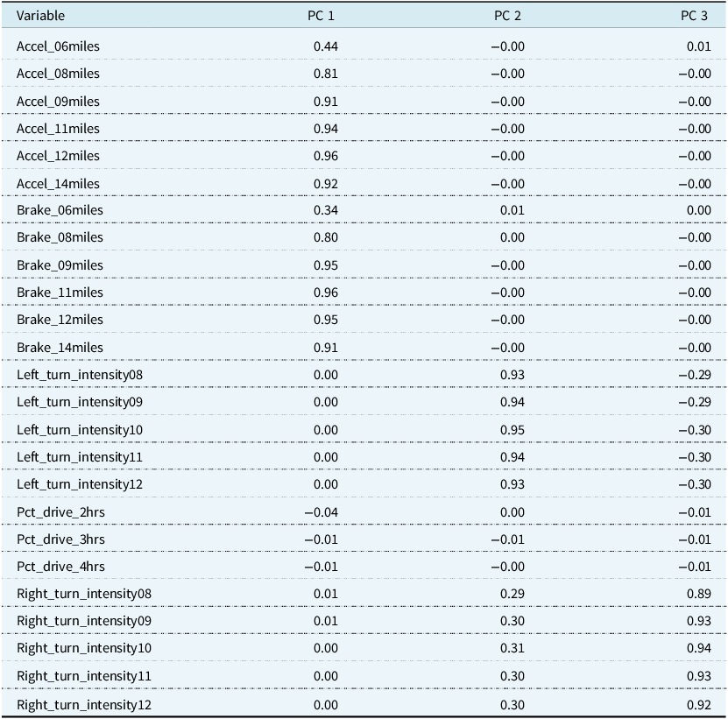Click the 0.81 value for Accel_08miles
This screenshot has width=728, height=719.
(x=326, y=74)
